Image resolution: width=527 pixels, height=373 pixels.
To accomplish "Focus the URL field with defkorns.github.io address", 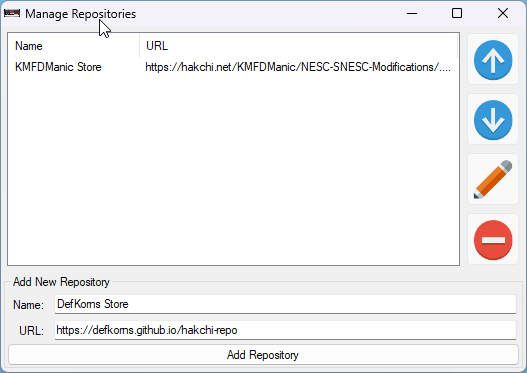I will tap(285, 330).
